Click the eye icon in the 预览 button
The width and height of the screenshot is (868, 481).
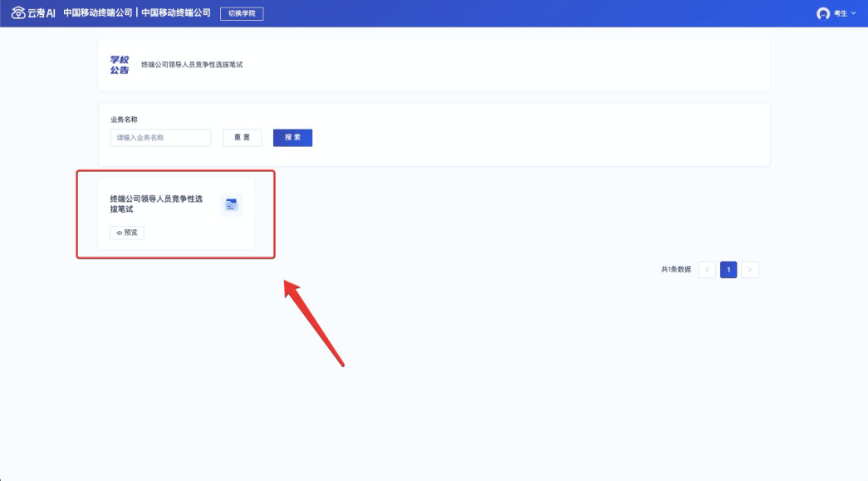120,233
